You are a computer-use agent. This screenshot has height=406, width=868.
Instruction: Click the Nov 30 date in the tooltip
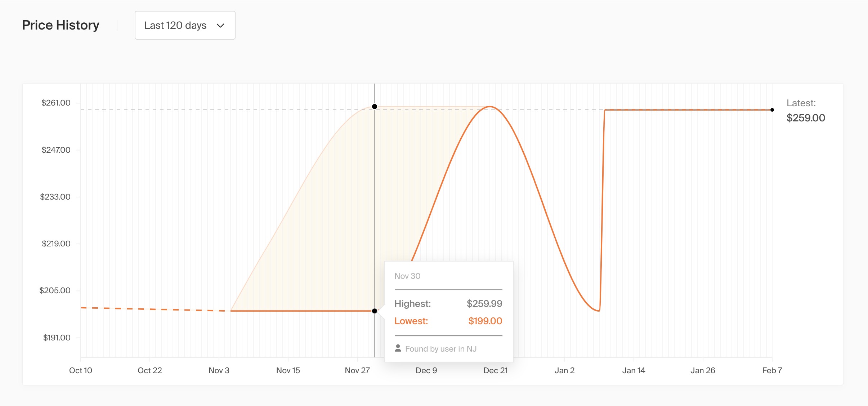tap(407, 276)
